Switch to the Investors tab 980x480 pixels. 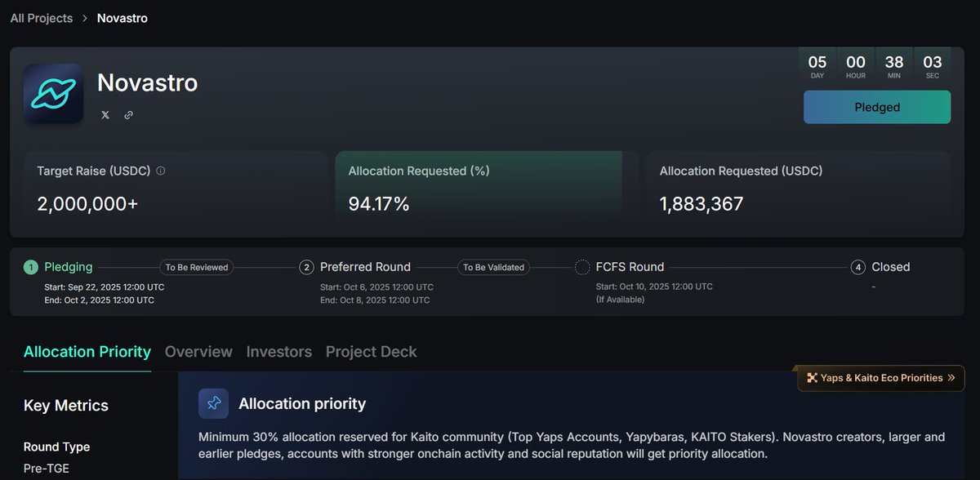tap(279, 352)
